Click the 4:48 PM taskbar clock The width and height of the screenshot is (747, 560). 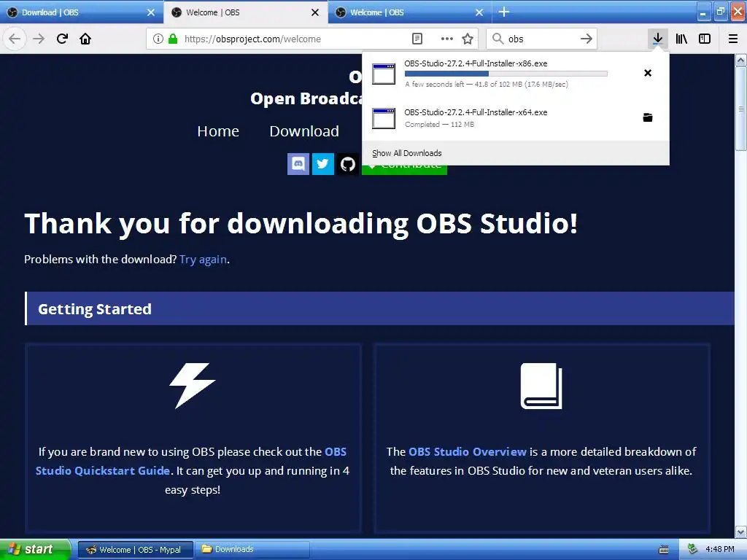[719, 549]
